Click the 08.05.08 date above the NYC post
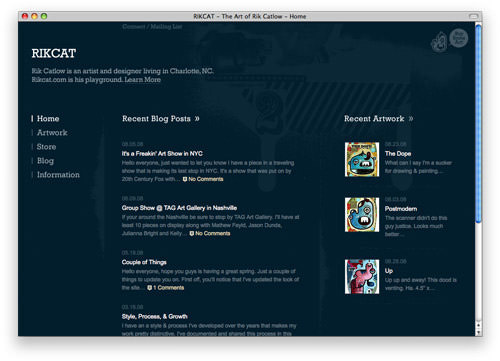The height and width of the screenshot is (361, 500). (x=132, y=144)
